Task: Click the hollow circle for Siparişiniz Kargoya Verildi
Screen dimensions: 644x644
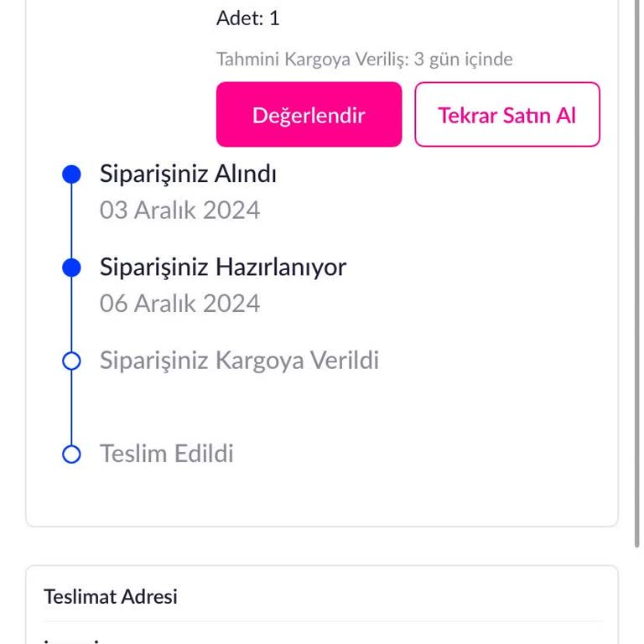Action: coord(72,361)
